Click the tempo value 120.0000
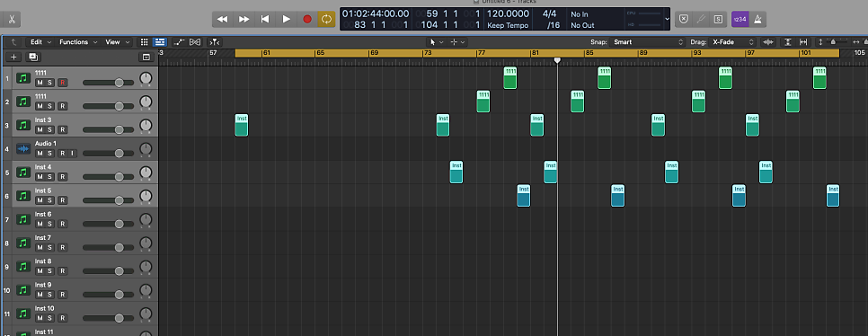This screenshot has height=336, width=868. [x=508, y=13]
